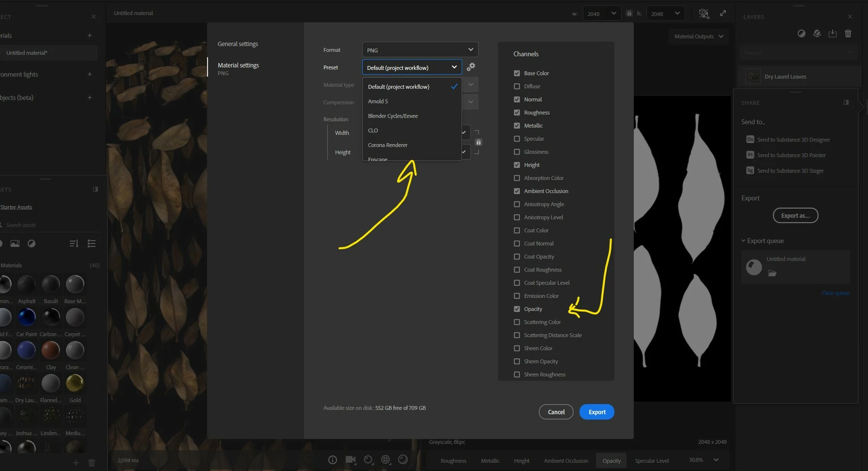Expand the Material Outputs dropdown

[699, 36]
